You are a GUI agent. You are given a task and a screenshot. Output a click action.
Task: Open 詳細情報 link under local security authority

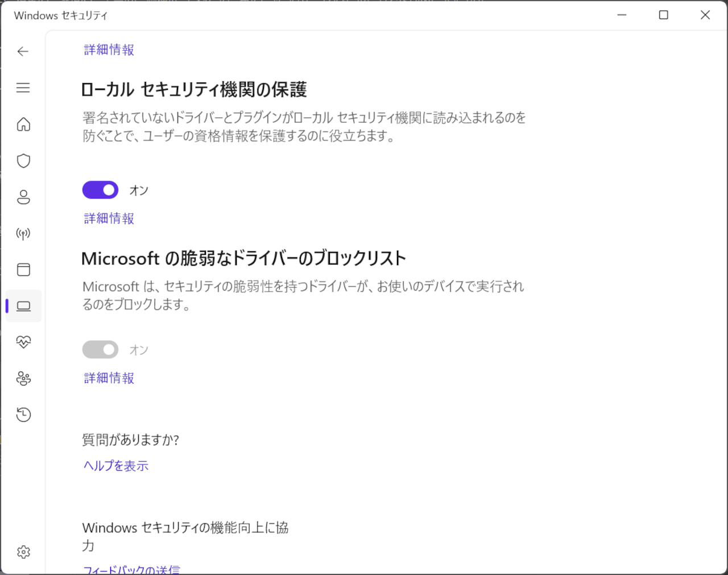click(109, 218)
